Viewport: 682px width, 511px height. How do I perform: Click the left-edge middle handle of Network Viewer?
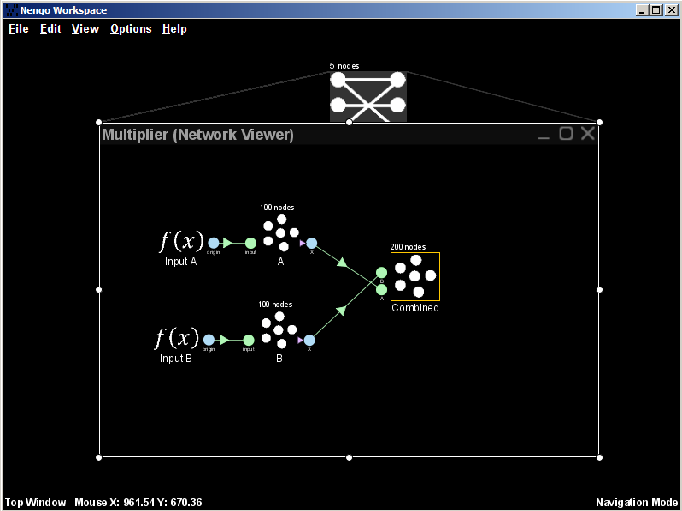click(x=99, y=290)
